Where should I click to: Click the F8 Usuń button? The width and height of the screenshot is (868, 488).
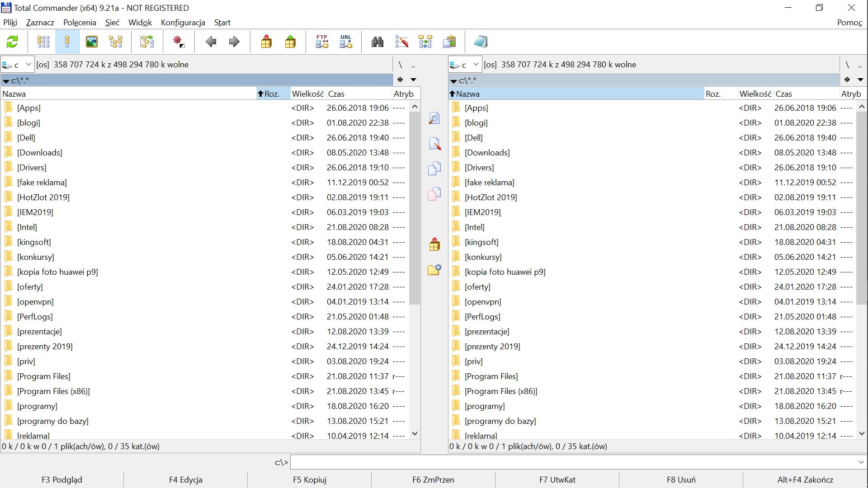(x=681, y=480)
